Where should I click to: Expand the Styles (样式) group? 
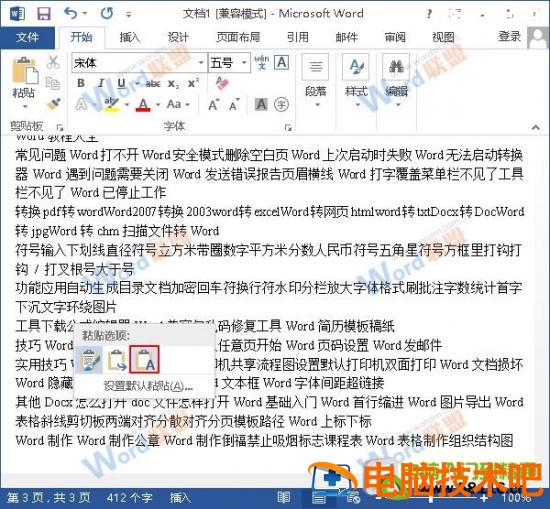pyautogui.click(x=356, y=81)
